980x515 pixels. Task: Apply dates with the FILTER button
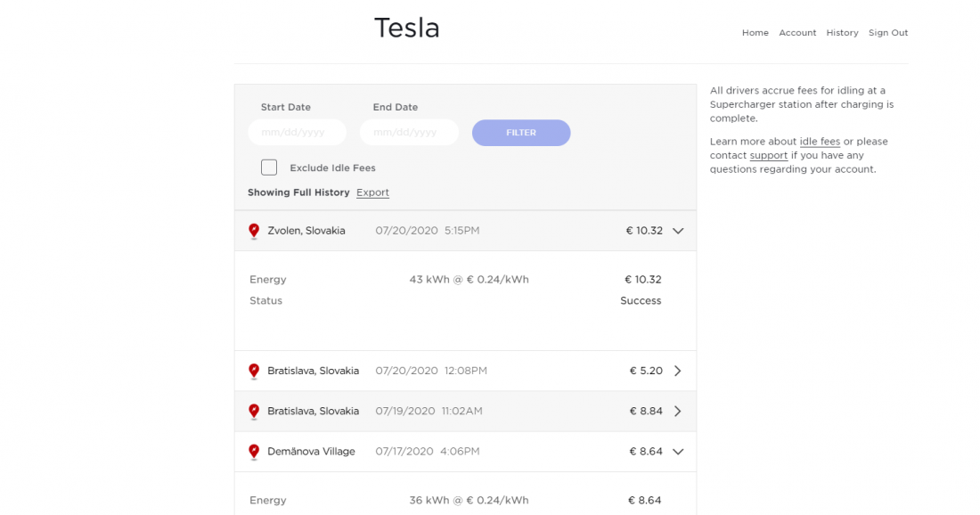click(x=521, y=133)
